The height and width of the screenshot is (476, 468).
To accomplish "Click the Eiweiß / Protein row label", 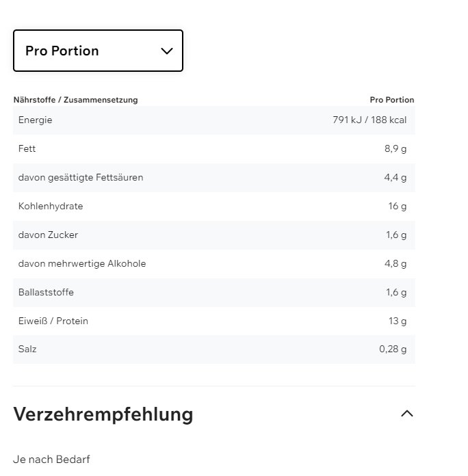I will point(53,321).
